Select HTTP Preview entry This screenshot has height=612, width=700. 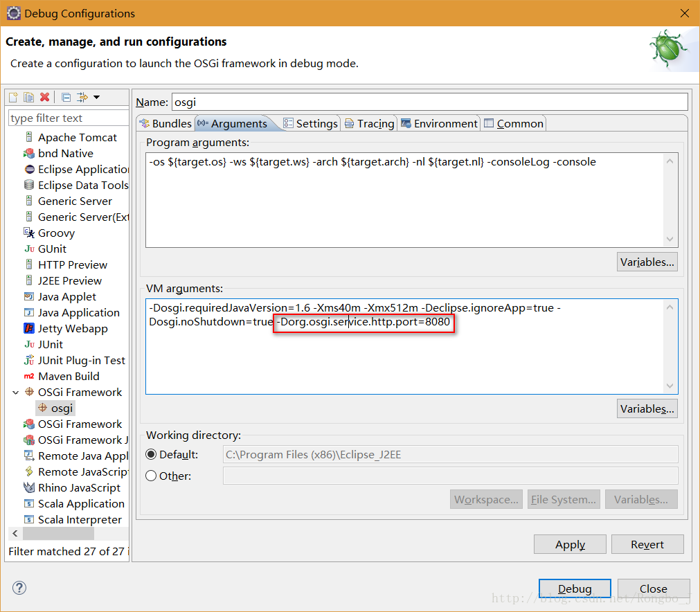pos(72,265)
